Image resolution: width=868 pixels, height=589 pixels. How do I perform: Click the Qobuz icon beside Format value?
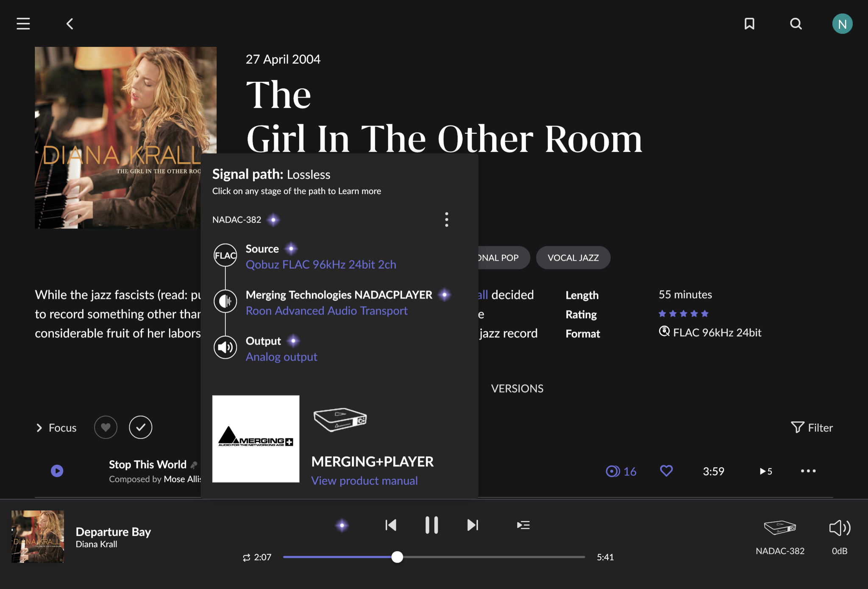click(x=664, y=332)
